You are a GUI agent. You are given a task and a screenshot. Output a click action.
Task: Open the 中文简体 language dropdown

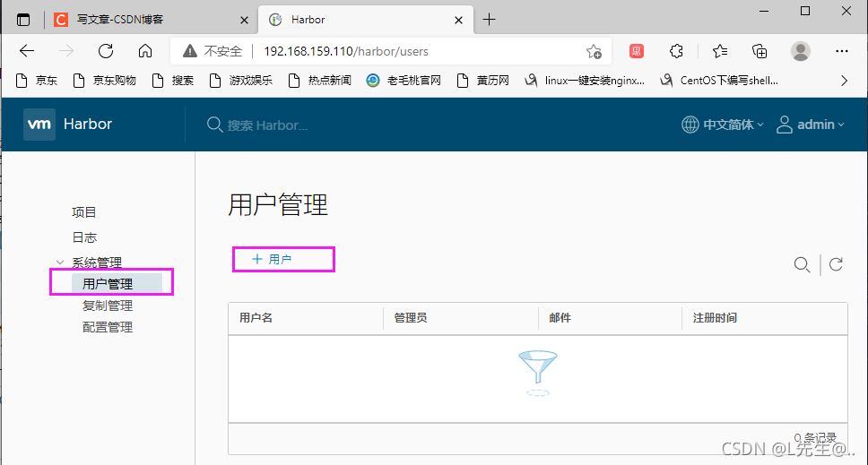[733, 125]
